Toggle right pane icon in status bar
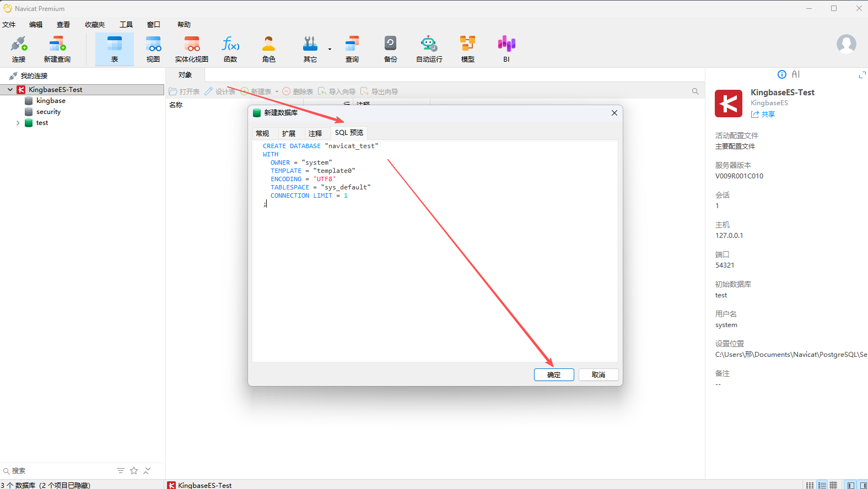The width and height of the screenshot is (868, 489). click(x=863, y=485)
